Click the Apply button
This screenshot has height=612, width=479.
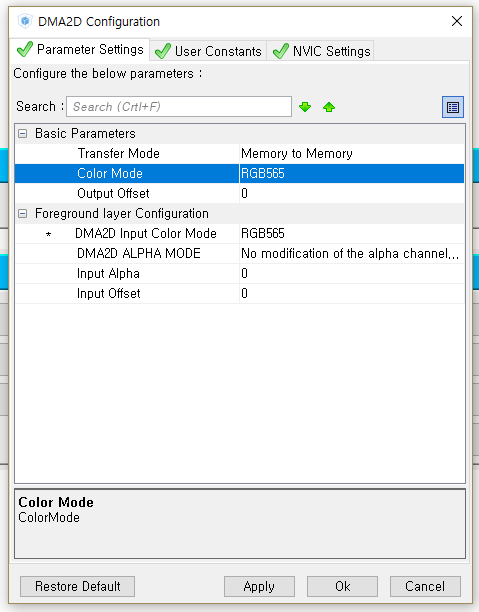pyautogui.click(x=259, y=586)
